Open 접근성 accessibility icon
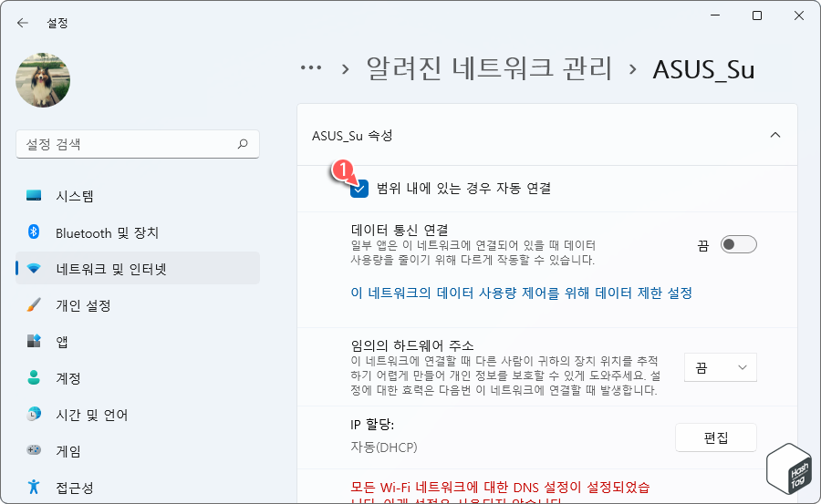821x504 pixels. tap(34, 487)
